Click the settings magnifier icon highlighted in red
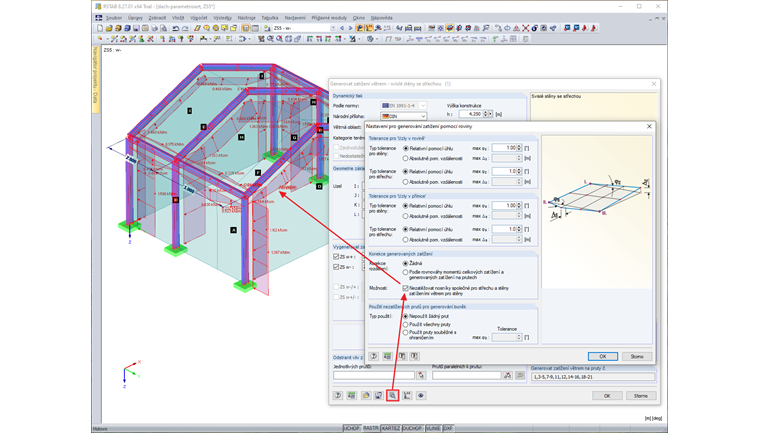 tap(393, 396)
